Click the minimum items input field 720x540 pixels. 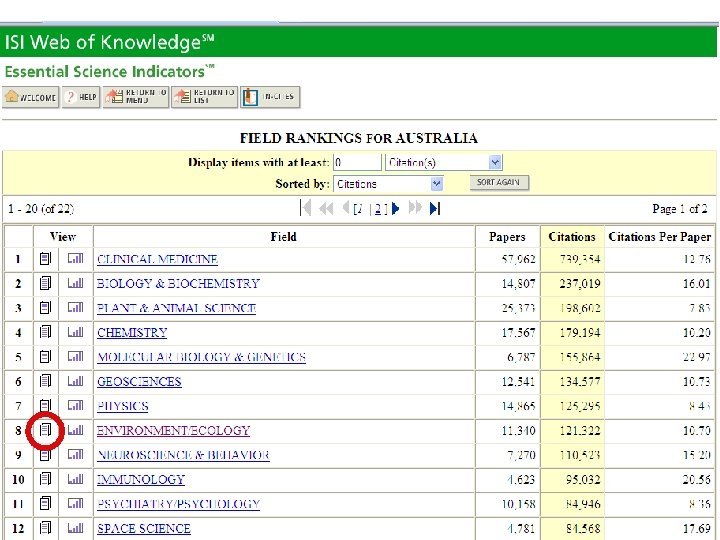[x=357, y=163]
